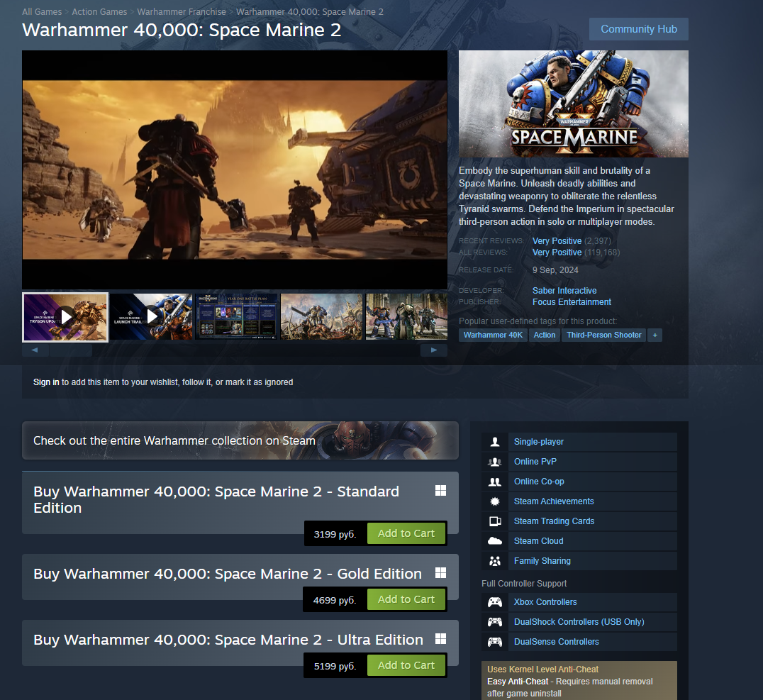Open developer Saber Interactive page
The image size is (763, 700).
[564, 291]
